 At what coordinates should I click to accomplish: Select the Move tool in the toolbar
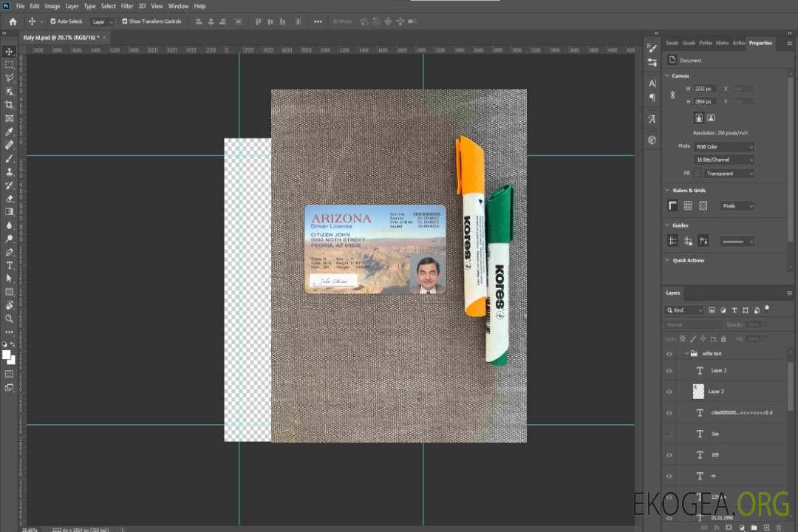coord(10,51)
